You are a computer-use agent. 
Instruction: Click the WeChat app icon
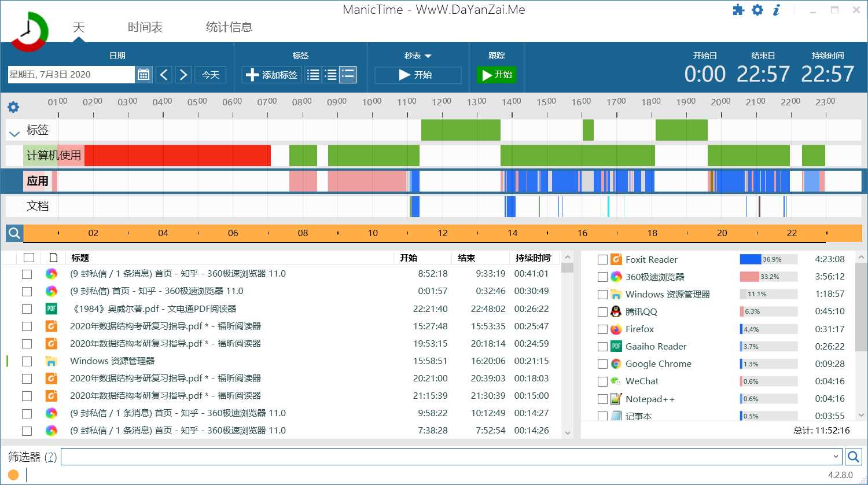pyautogui.click(x=616, y=381)
